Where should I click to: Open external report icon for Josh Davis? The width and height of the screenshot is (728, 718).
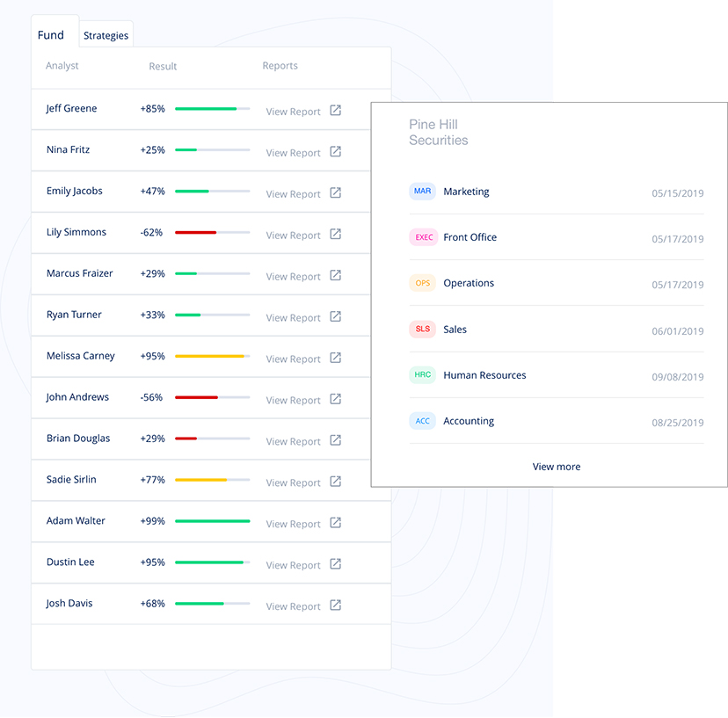pyautogui.click(x=335, y=606)
